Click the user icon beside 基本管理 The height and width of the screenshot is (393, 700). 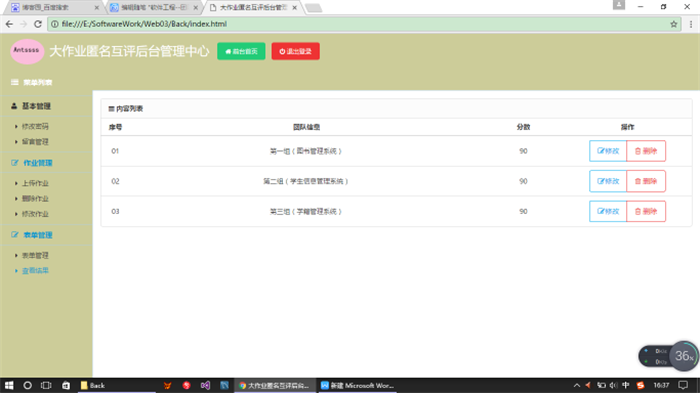pyautogui.click(x=14, y=106)
